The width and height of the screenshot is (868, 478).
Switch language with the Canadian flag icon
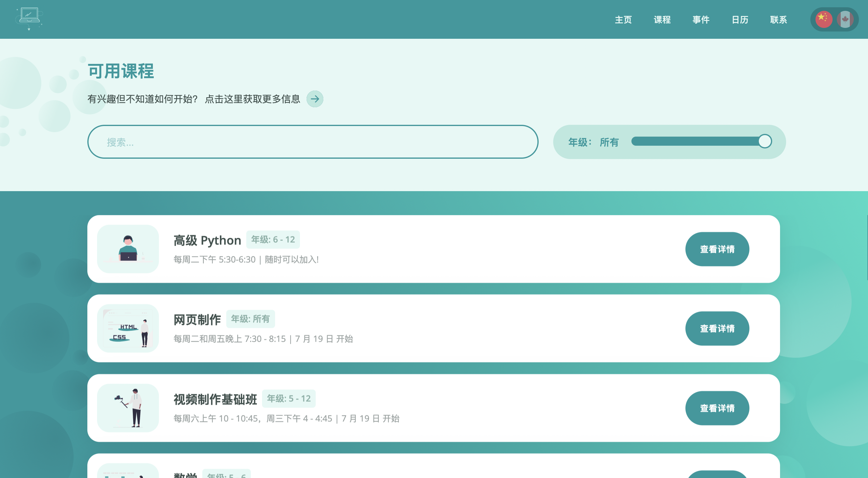tap(845, 19)
